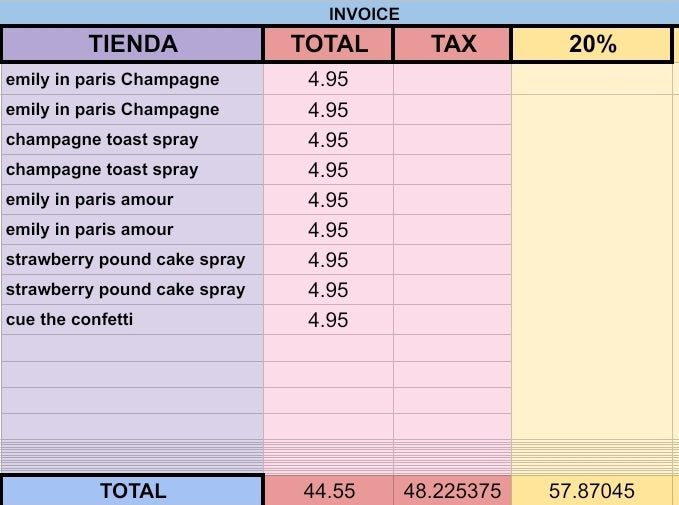Click the empty cell below cue the confetti
Image resolution: width=679 pixels, height=505 pixels.
[x=132, y=348]
